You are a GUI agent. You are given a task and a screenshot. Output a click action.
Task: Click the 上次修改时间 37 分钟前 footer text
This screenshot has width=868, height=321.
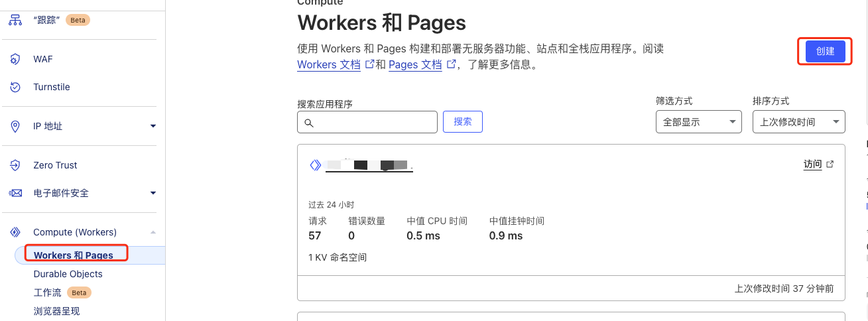click(x=784, y=289)
